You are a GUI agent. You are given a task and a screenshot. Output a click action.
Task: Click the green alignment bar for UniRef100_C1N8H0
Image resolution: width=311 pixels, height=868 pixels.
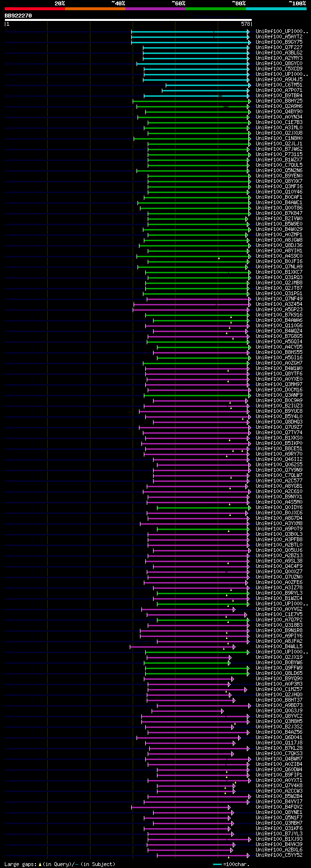tap(192, 139)
